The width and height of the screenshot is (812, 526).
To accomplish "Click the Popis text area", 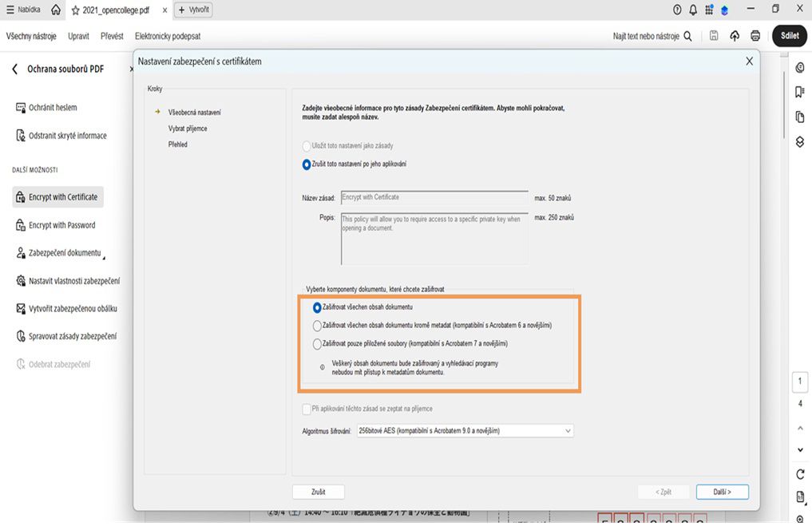I will pos(434,239).
